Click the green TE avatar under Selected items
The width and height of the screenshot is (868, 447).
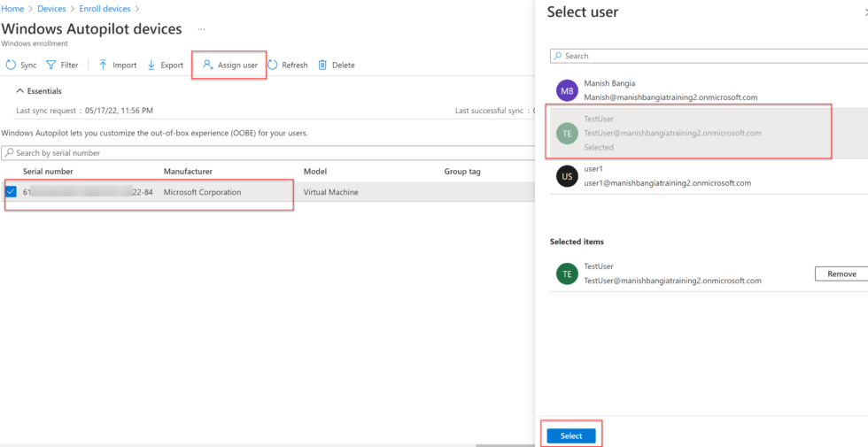566,274
